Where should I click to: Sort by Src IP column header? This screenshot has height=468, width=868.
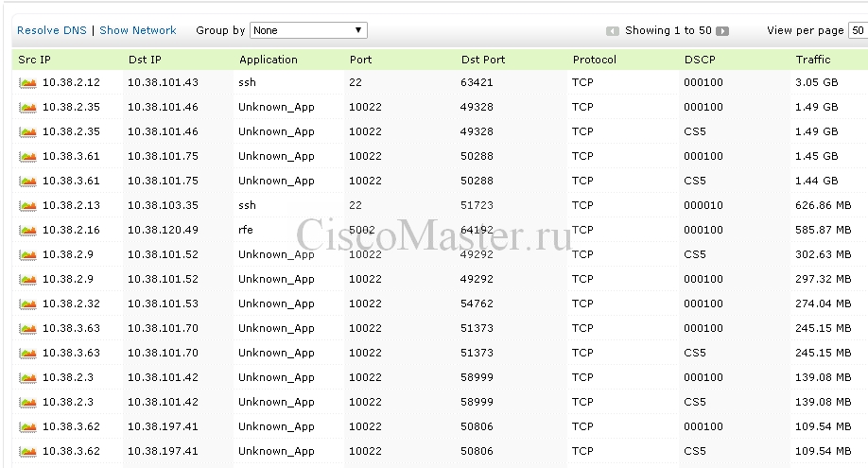(34, 60)
